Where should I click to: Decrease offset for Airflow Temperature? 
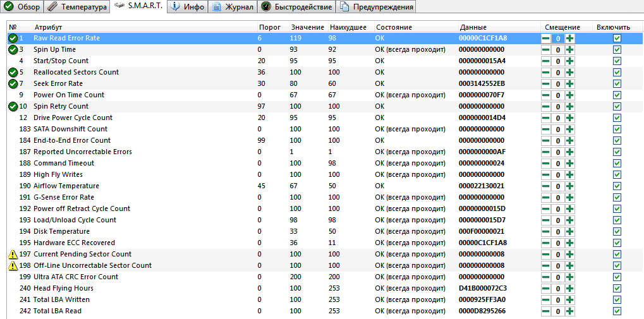[545, 186]
